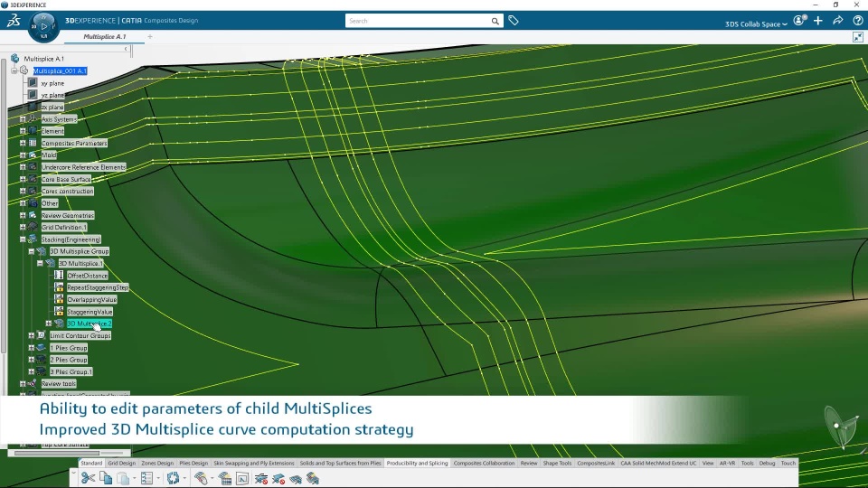Click into the Search input field

[418, 21]
